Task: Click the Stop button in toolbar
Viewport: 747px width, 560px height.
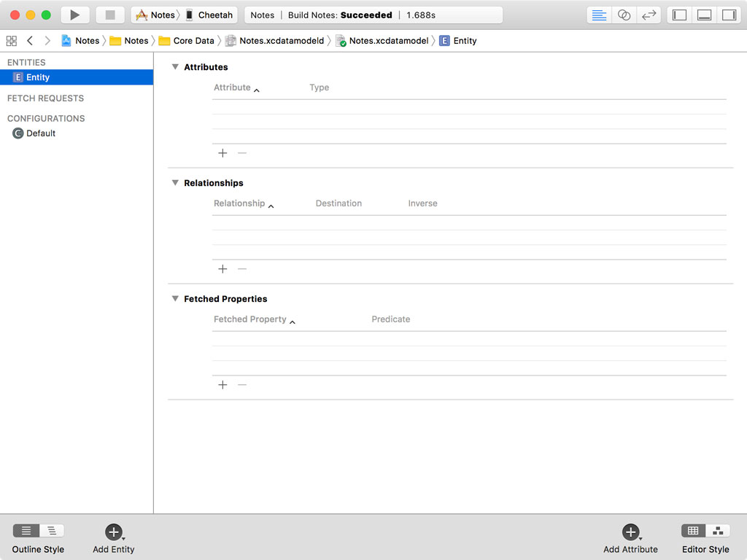Action: pyautogui.click(x=110, y=15)
